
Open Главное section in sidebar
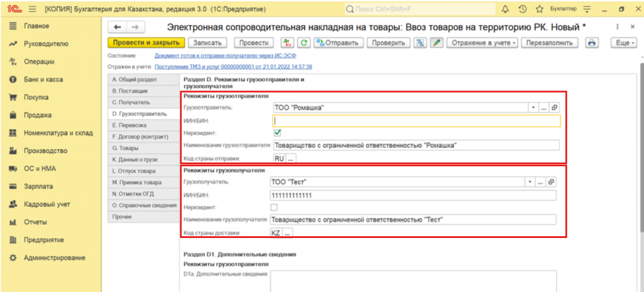coord(36,26)
